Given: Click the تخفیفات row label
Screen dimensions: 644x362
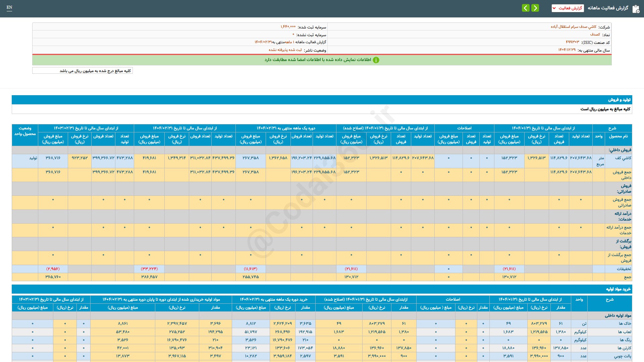Looking at the screenshot, I should (624, 269).
